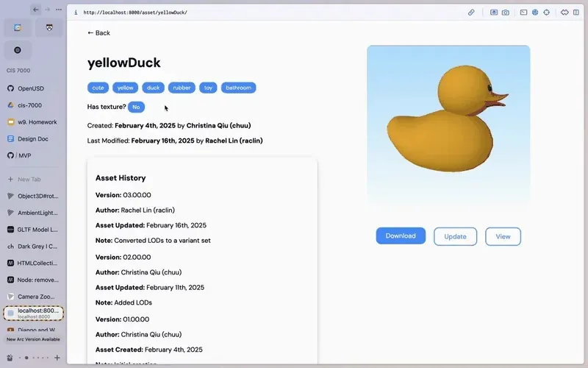The height and width of the screenshot is (368, 588).
Task: Click Last Modified February 16th line
Action: click(x=175, y=141)
